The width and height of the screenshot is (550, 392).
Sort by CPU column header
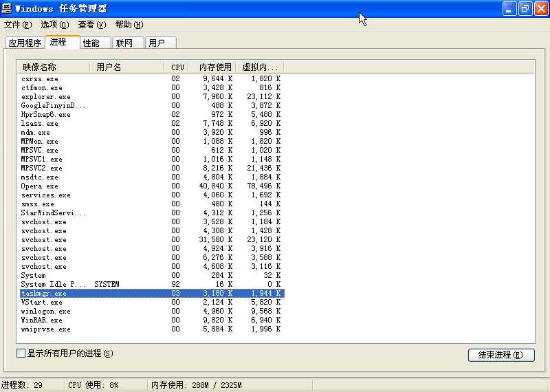click(176, 67)
